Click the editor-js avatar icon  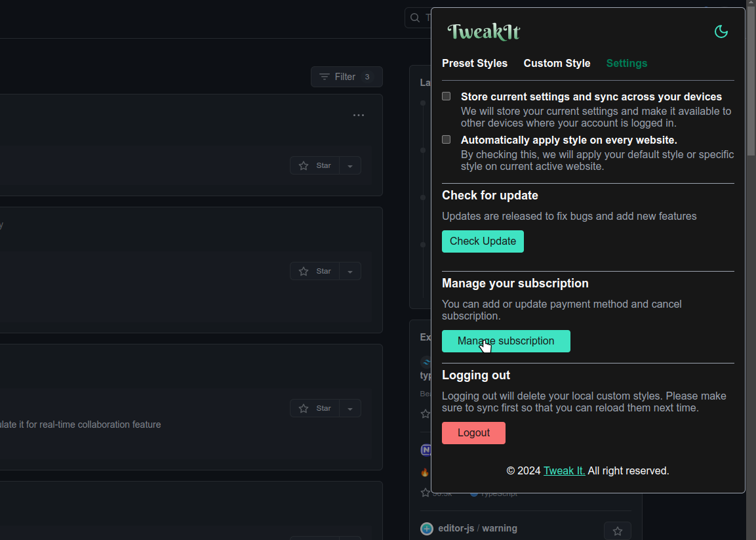click(x=427, y=529)
